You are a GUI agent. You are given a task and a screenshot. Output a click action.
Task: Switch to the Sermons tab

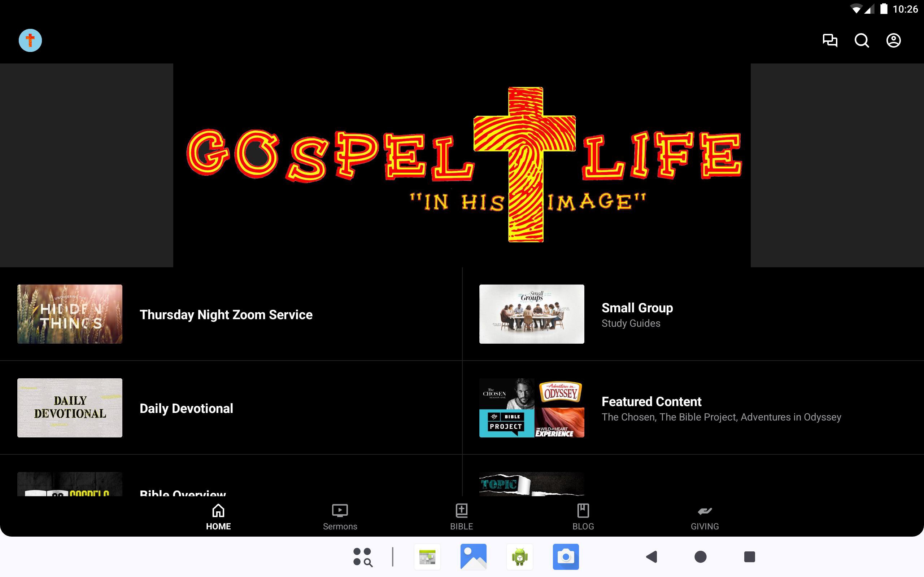(x=340, y=517)
